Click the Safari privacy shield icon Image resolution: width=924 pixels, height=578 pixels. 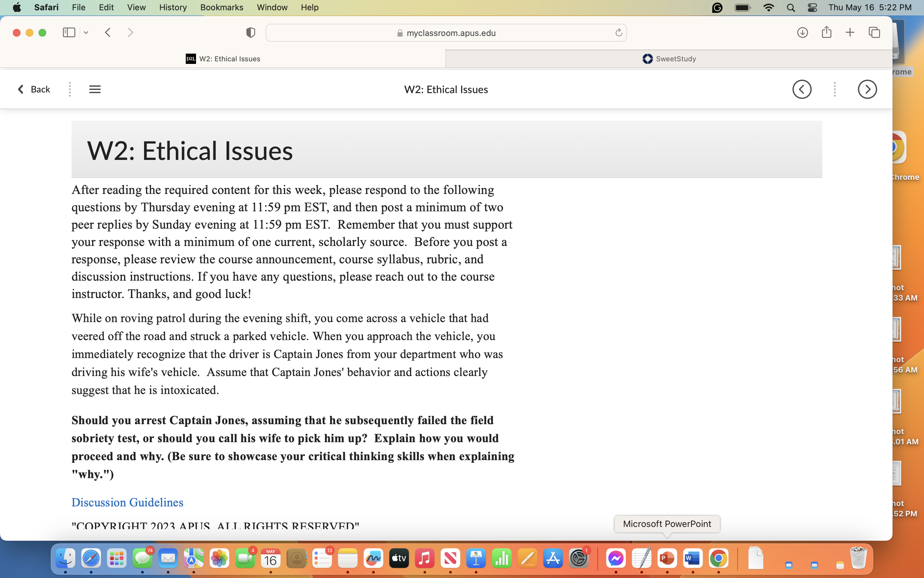click(x=251, y=32)
